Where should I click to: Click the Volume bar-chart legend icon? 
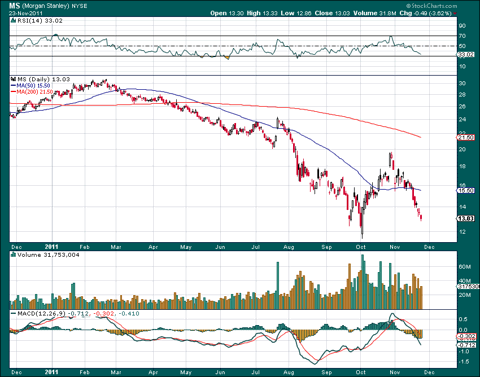(x=13, y=255)
